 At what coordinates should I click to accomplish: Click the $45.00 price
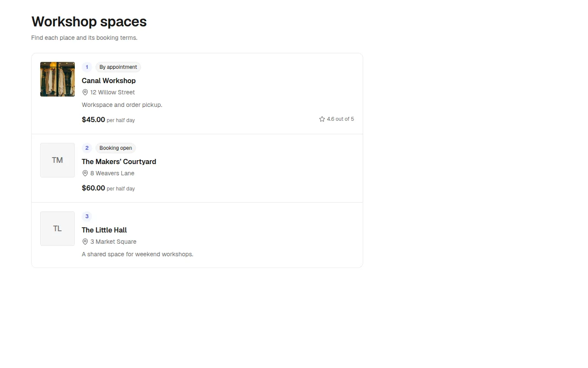pyautogui.click(x=93, y=119)
